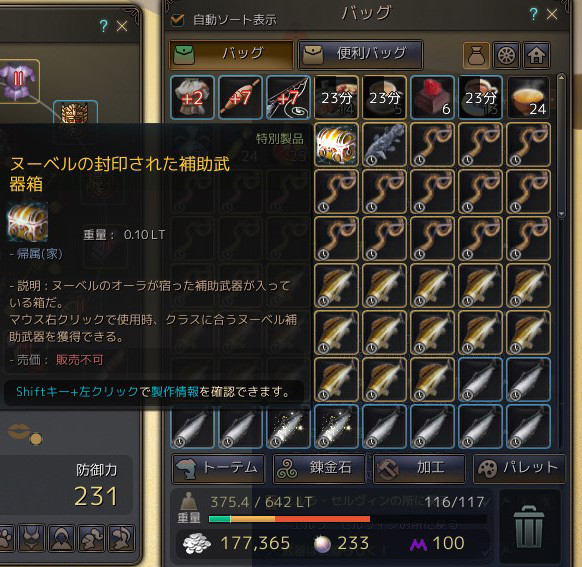Open the 便利バッグ tab

click(360, 54)
